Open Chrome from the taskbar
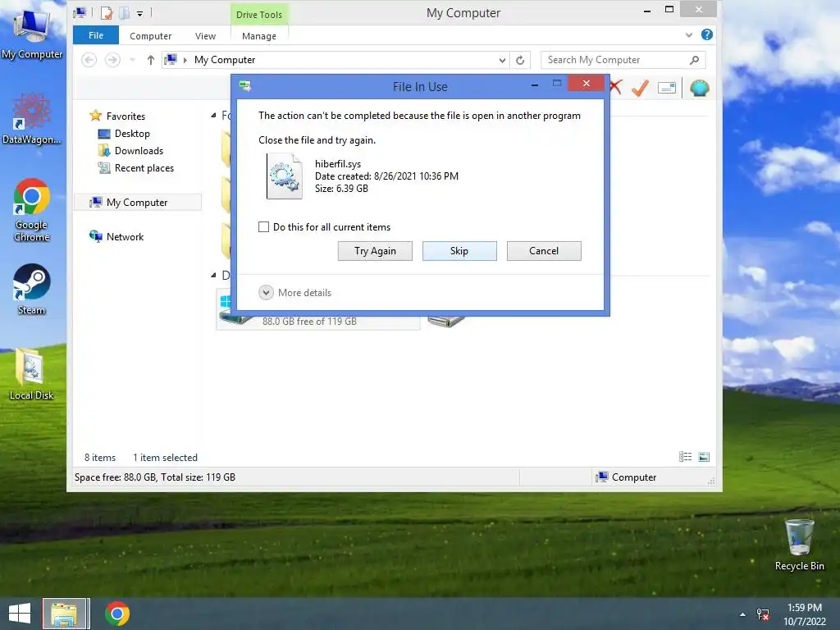The image size is (840, 630). pyautogui.click(x=117, y=614)
